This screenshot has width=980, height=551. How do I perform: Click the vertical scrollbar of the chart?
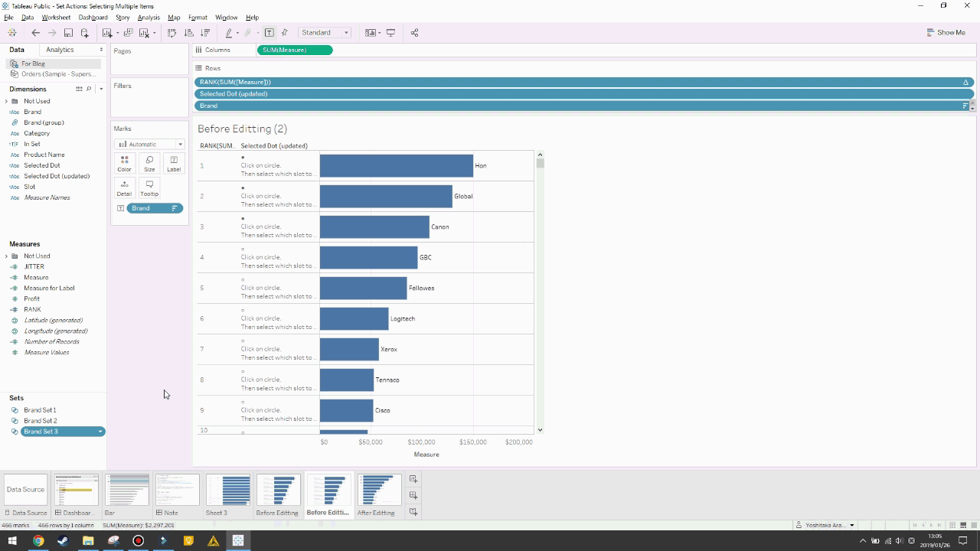(x=540, y=292)
